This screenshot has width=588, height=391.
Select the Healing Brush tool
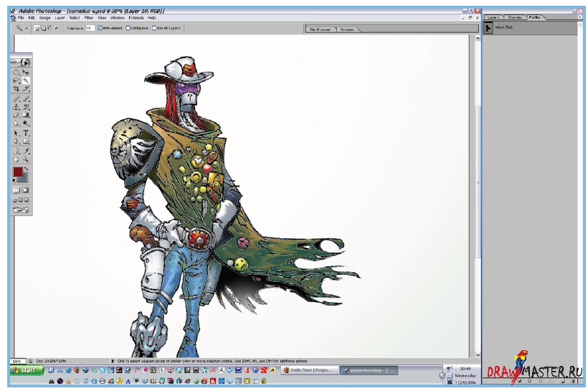[x=16, y=99]
